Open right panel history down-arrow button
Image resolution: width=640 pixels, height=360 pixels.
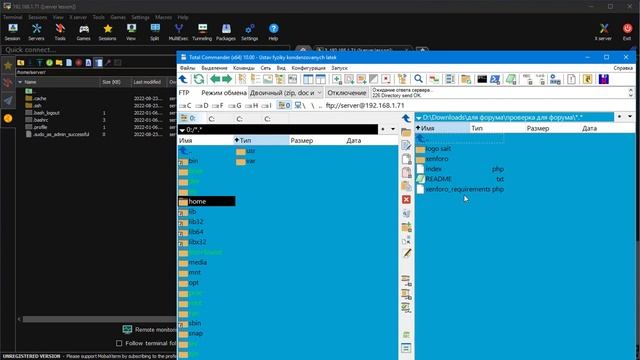(x=630, y=117)
